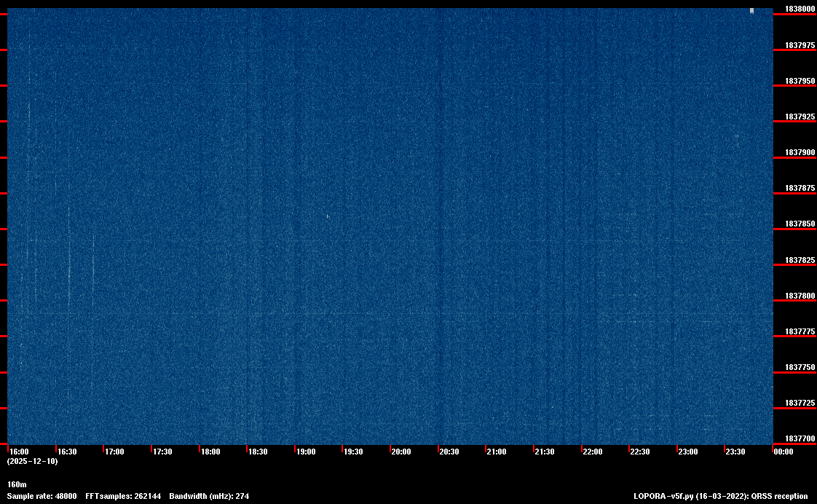This screenshot has width=817, height=504.
Task: Click the date text (2025-12-10)
Action: [32, 461]
